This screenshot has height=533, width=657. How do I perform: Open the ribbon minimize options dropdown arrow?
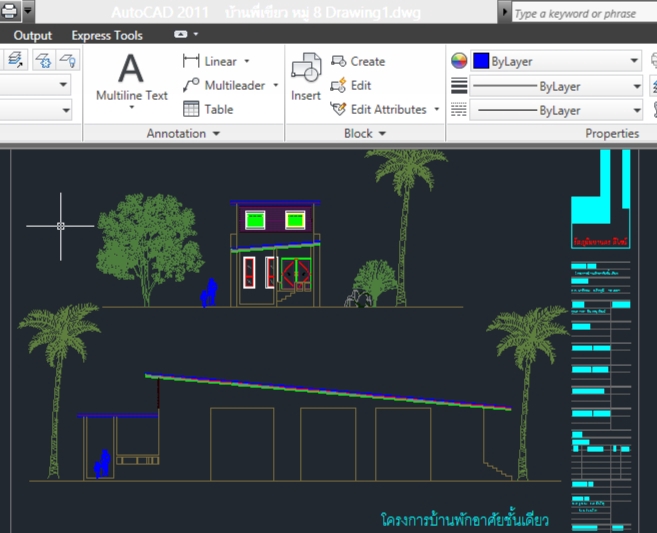196,34
